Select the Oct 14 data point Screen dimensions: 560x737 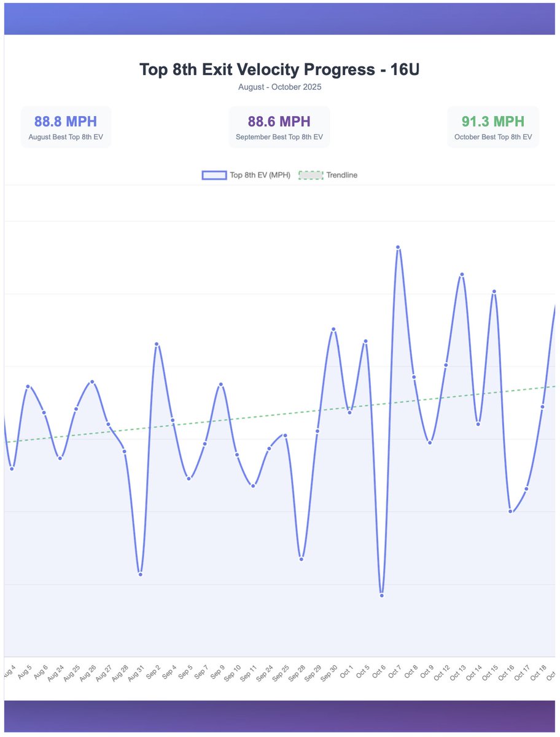point(478,424)
